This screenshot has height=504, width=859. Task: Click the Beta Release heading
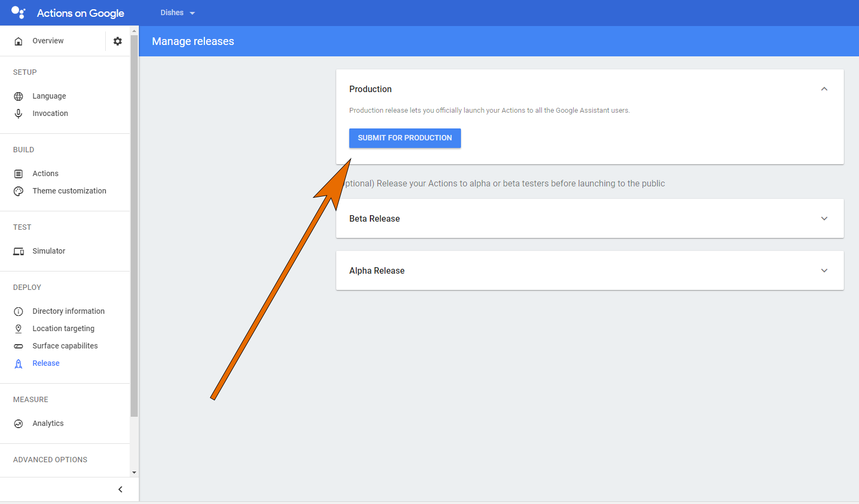375,218
